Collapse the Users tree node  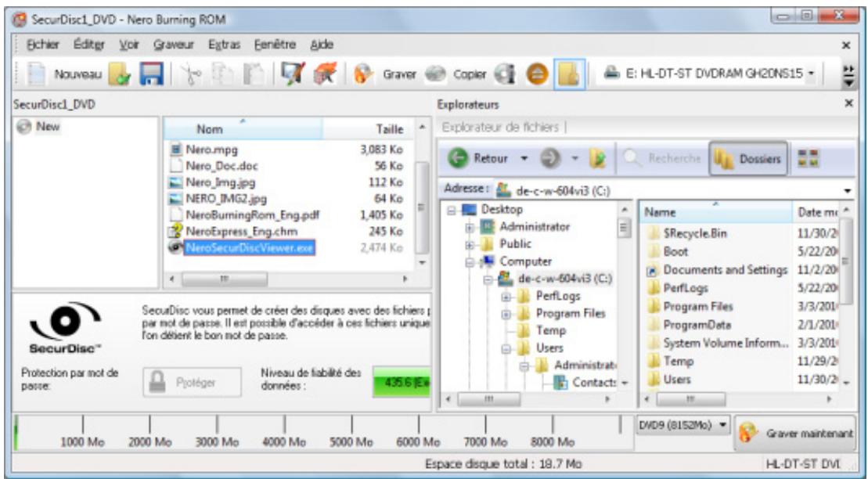[506, 349]
